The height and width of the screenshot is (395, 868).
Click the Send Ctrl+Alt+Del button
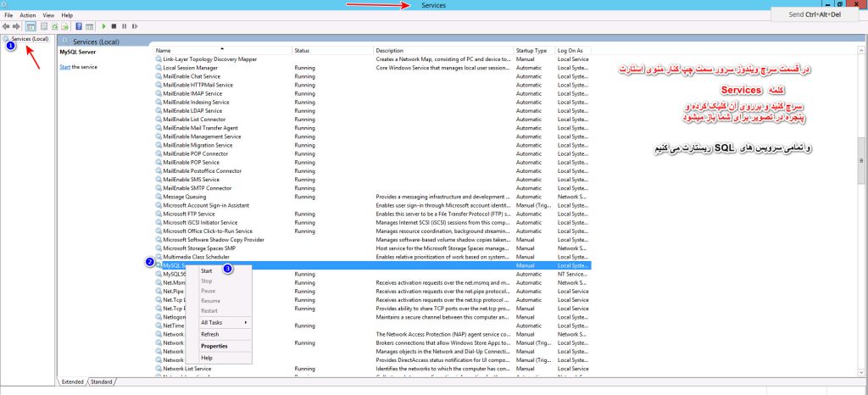(x=815, y=14)
